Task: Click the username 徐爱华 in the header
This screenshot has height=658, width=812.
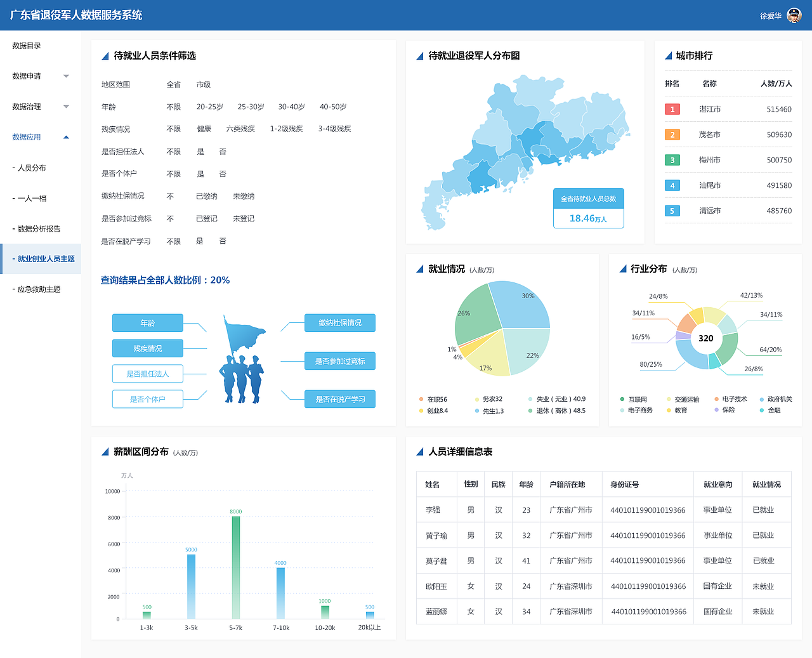Action: point(771,16)
